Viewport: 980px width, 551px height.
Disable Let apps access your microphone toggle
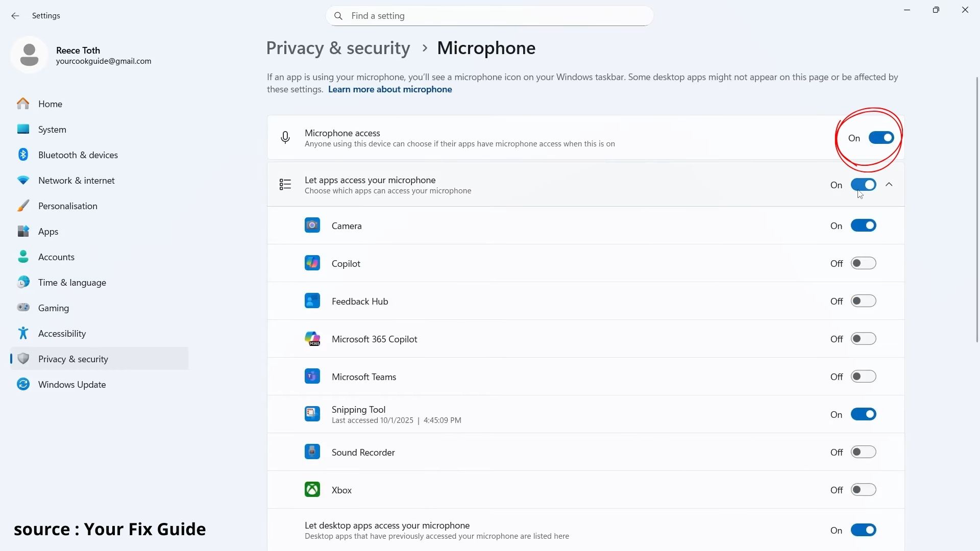coord(864,185)
